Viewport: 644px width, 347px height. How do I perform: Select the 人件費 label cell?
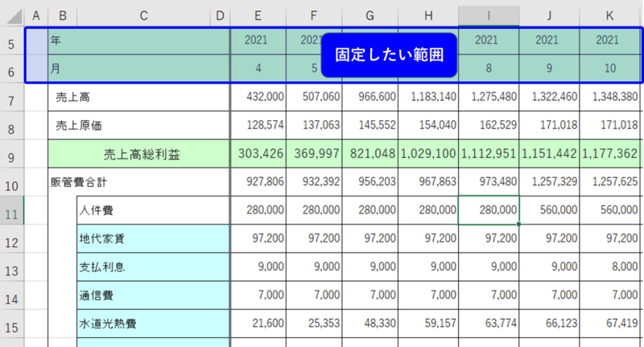tap(153, 211)
